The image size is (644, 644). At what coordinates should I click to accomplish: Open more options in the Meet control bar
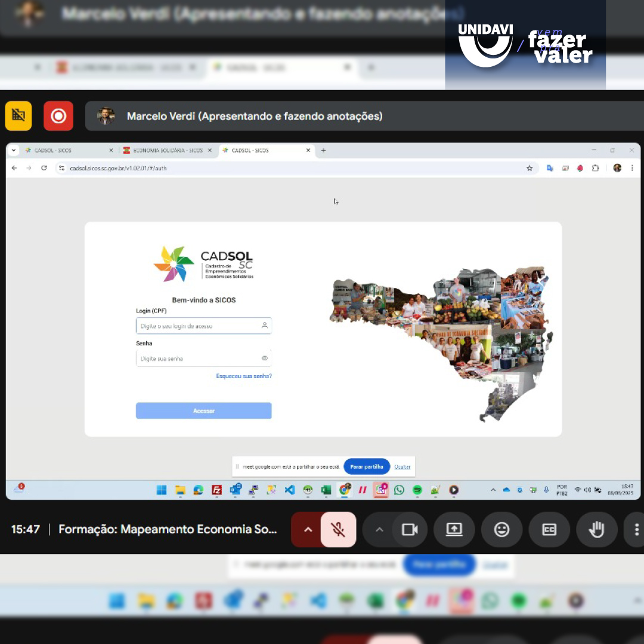tap(636, 530)
